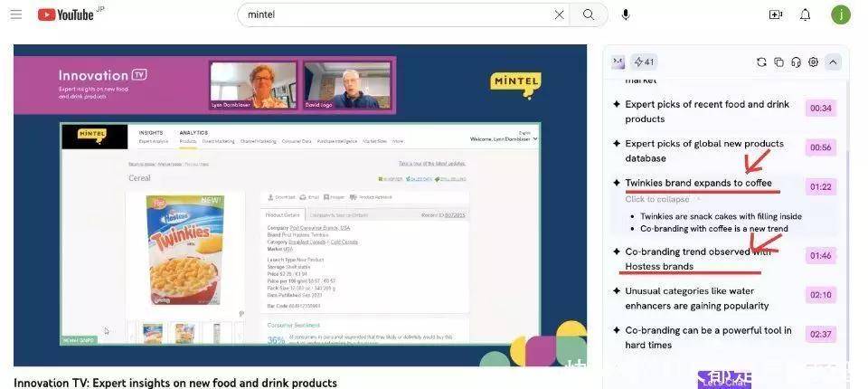Copy the summary with copy icon
The height and width of the screenshot is (389, 868).
pyautogui.click(x=778, y=62)
